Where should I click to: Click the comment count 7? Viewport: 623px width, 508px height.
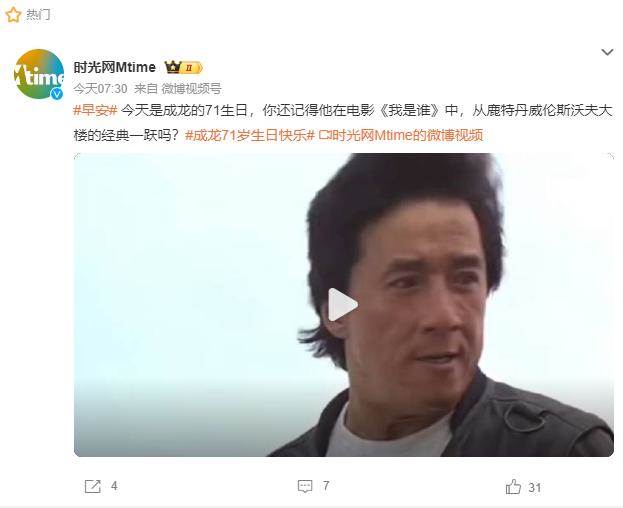tap(326, 485)
